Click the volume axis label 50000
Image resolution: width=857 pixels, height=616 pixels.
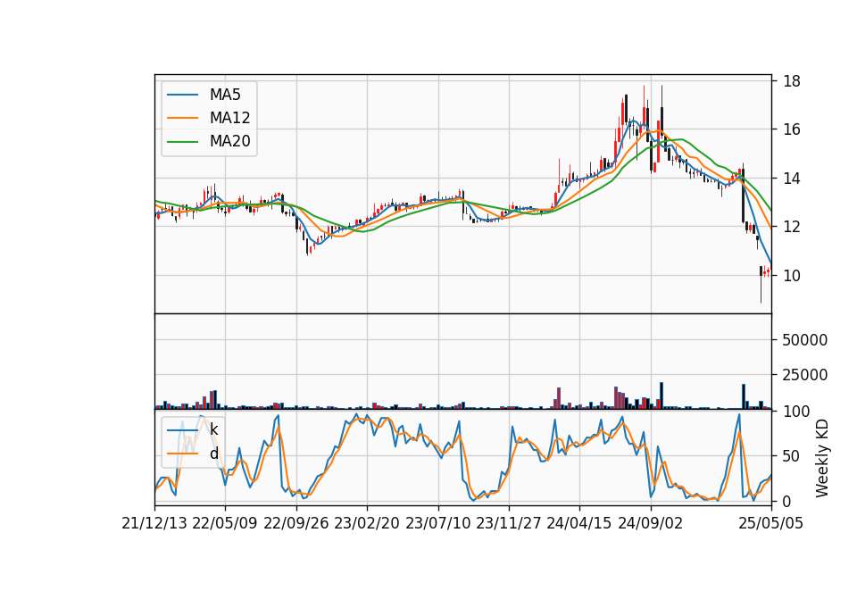[804, 340]
